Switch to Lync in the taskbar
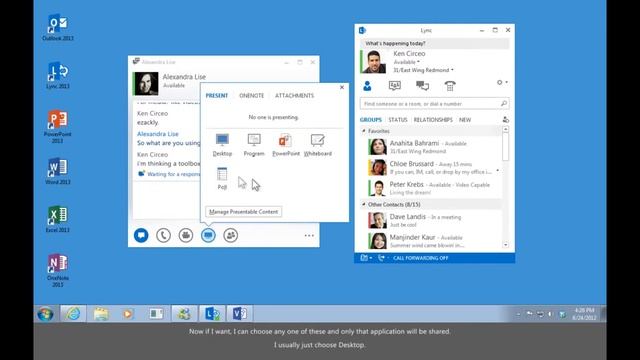 click(212, 314)
